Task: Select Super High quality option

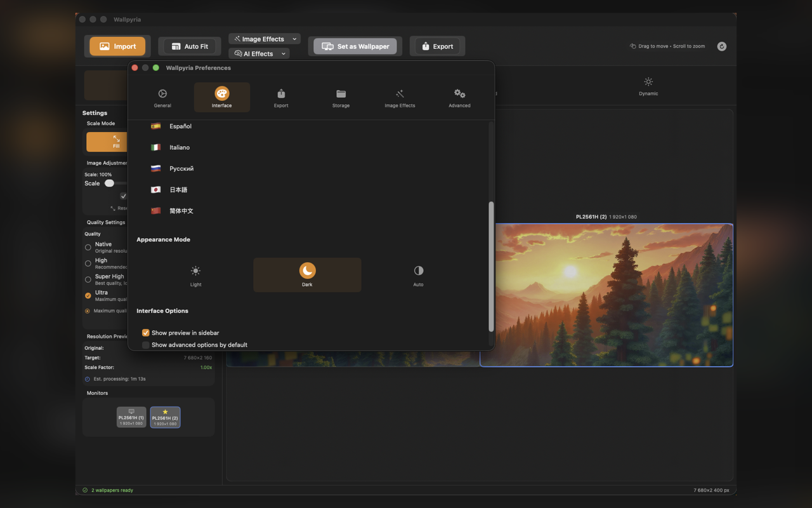Action: click(x=88, y=279)
